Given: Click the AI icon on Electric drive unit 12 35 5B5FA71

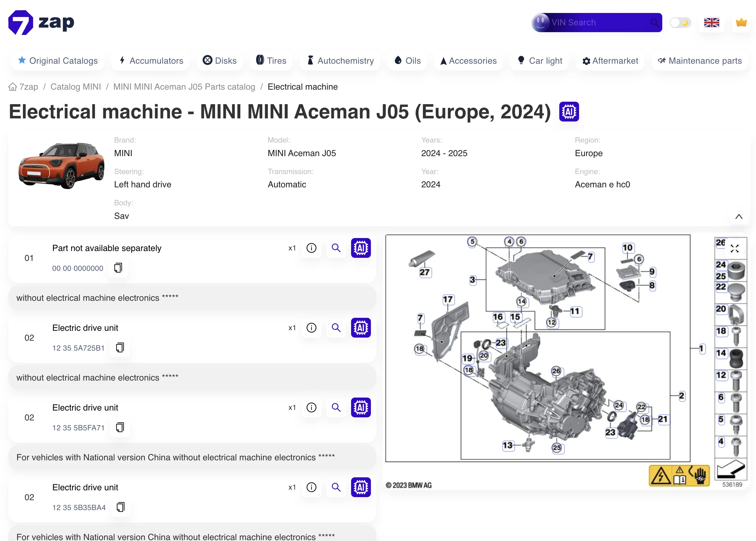Looking at the screenshot, I should point(361,407).
